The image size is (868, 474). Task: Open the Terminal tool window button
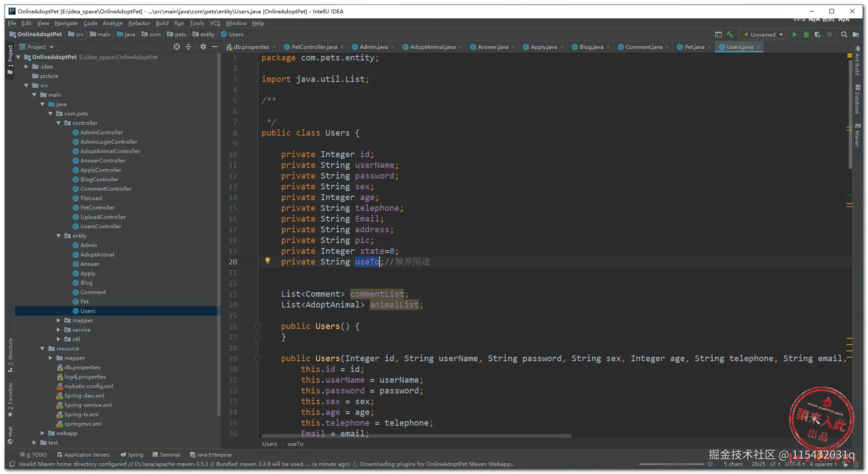(x=166, y=455)
